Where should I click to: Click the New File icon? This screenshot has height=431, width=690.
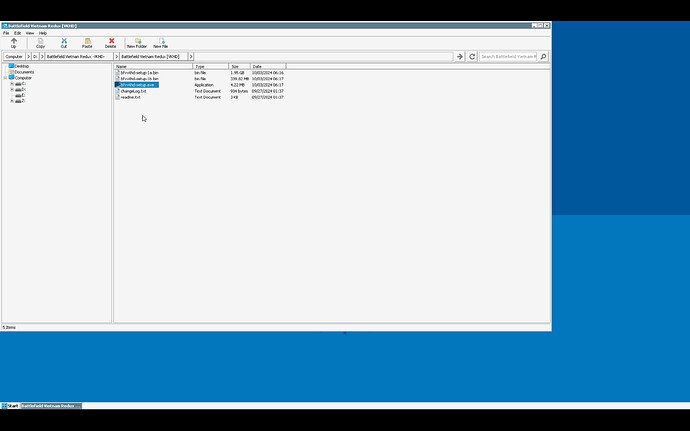[160, 42]
